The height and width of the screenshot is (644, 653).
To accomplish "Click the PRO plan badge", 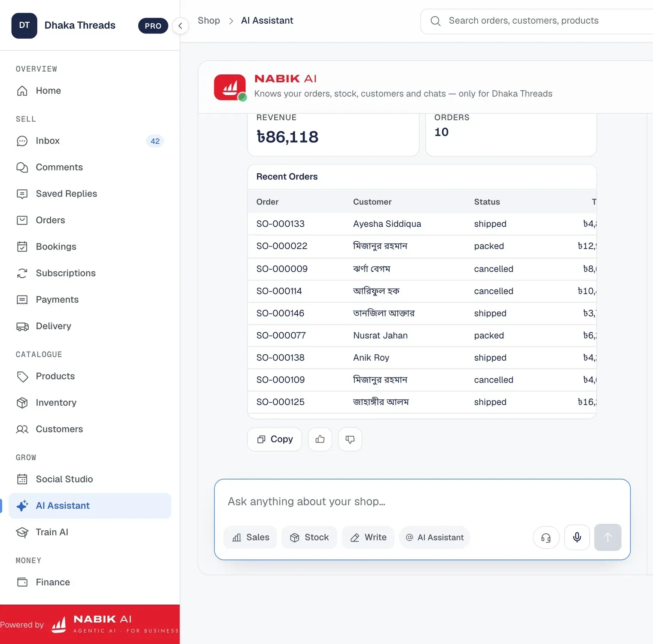I will coord(153,26).
